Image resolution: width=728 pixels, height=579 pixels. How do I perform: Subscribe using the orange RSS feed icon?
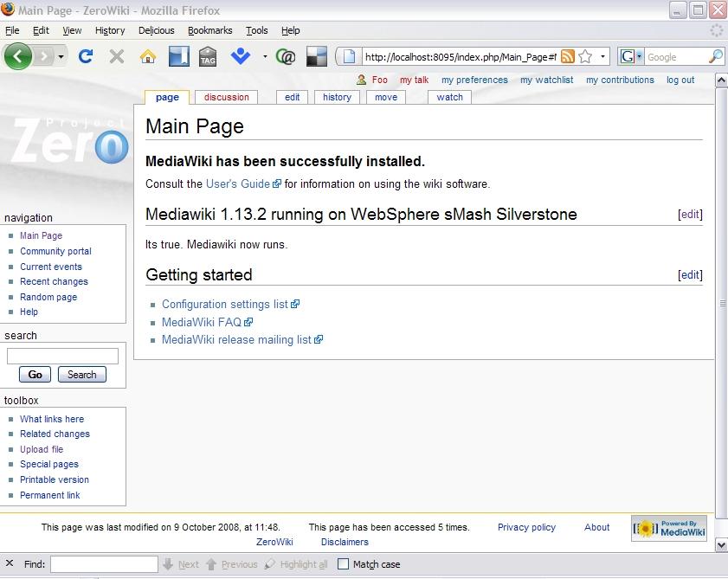pyautogui.click(x=567, y=56)
